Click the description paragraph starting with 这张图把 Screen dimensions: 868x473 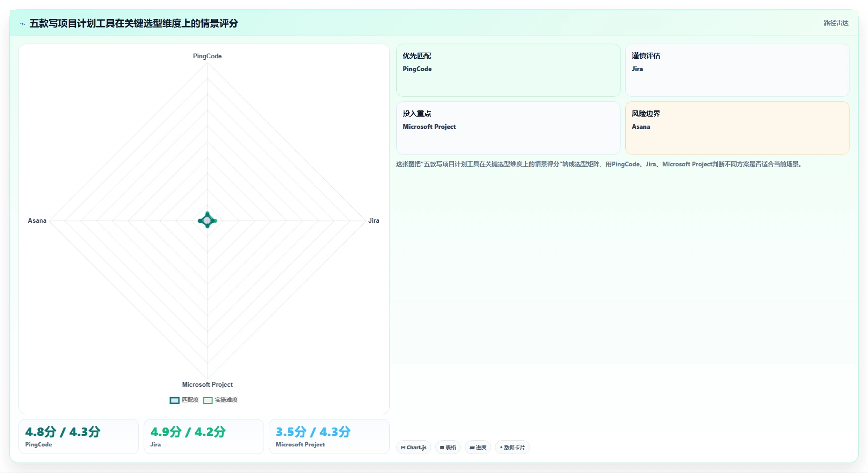[600, 164]
